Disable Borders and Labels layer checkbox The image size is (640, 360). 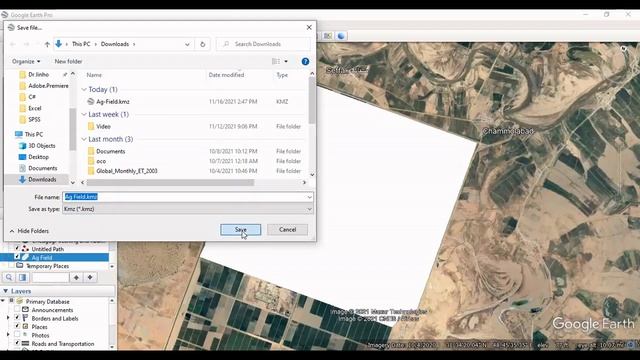pyautogui.click(x=17, y=318)
